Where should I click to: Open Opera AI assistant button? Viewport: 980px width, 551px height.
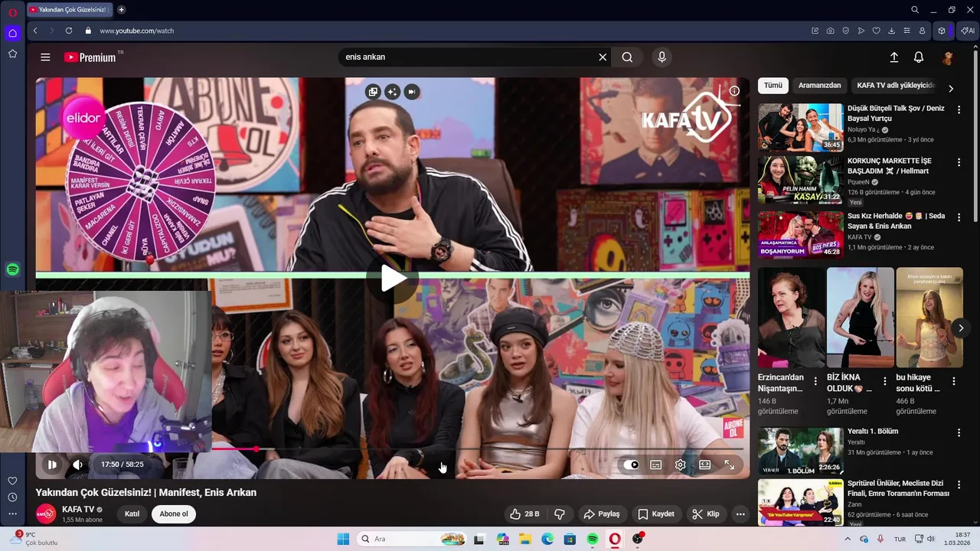point(968,31)
